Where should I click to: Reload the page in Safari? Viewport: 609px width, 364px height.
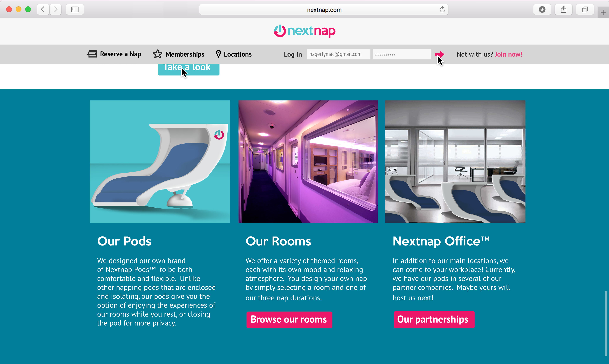tap(442, 10)
